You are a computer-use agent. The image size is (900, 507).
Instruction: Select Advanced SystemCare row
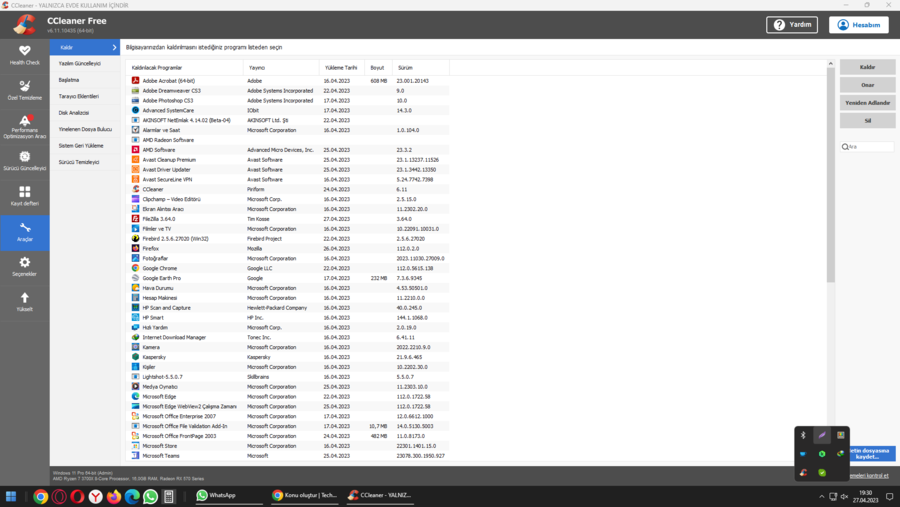(288, 110)
